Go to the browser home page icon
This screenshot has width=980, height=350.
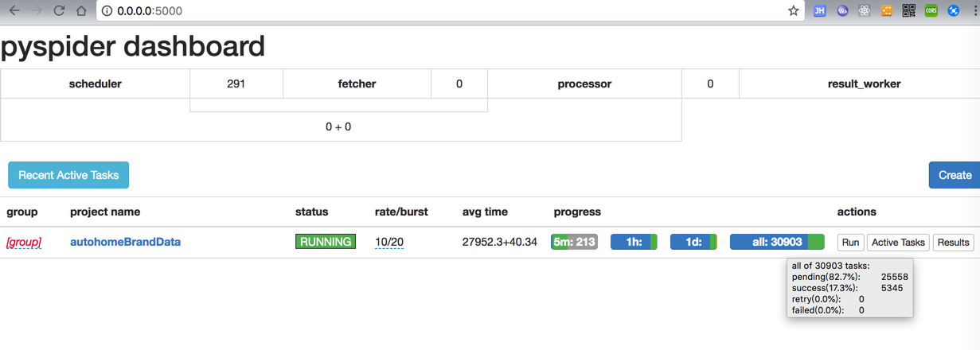click(x=81, y=11)
